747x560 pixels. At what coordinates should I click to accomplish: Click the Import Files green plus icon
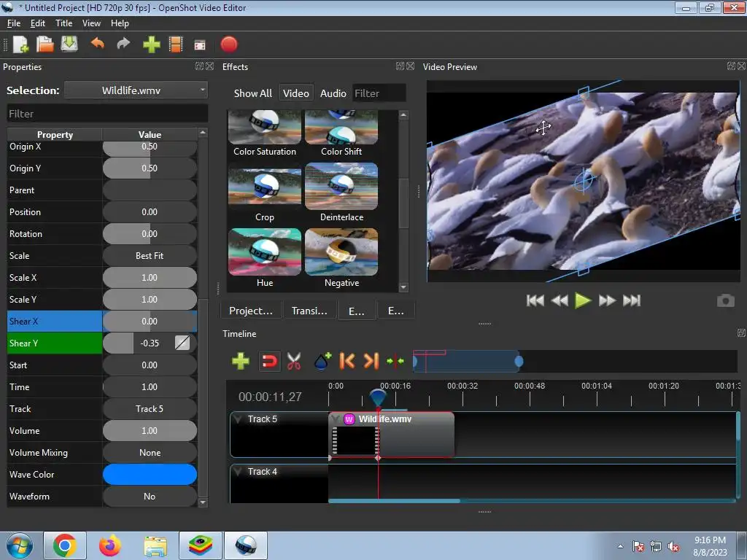[151, 44]
